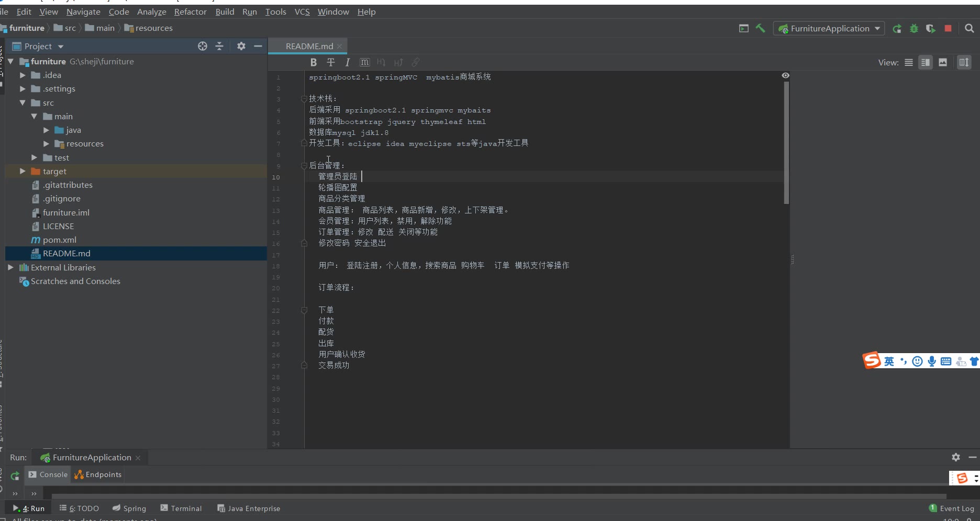The height and width of the screenshot is (521, 980).
Task: Click the resources breadcrumb
Action: 149,28
